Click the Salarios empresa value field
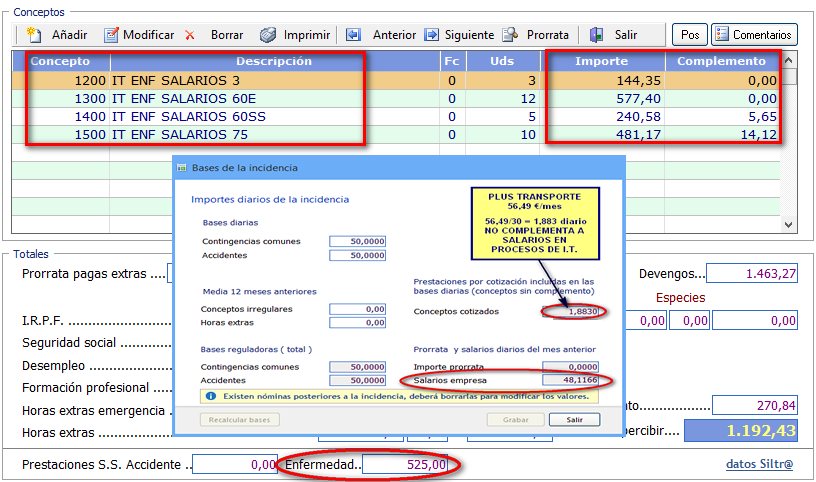 570,380
